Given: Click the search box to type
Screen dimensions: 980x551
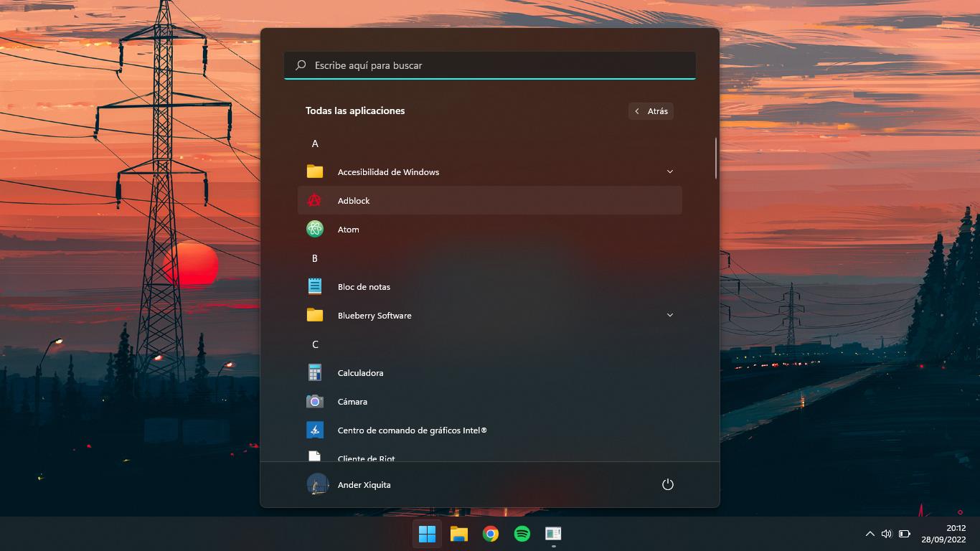Looking at the screenshot, I should point(490,65).
